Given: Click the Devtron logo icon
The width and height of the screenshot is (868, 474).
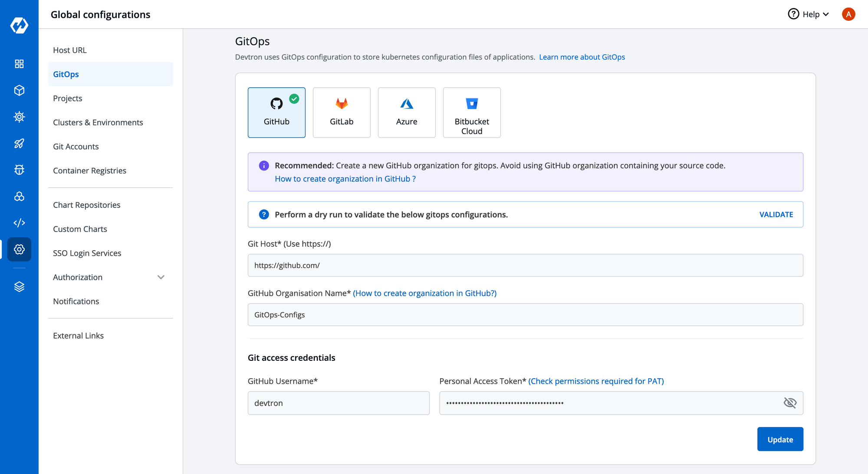Looking at the screenshot, I should pyautogui.click(x=19, y=25).
